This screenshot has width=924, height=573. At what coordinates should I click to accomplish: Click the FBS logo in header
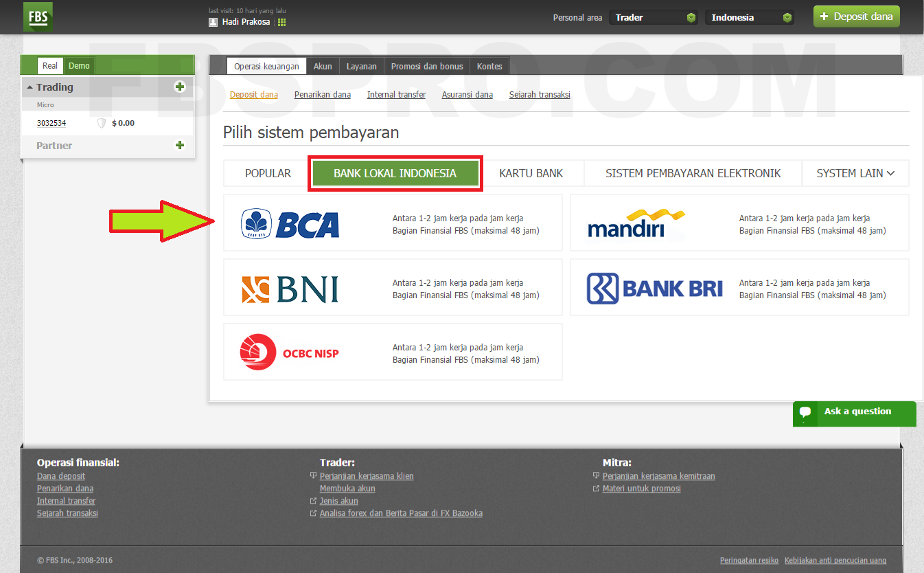(x=38, y=16)
